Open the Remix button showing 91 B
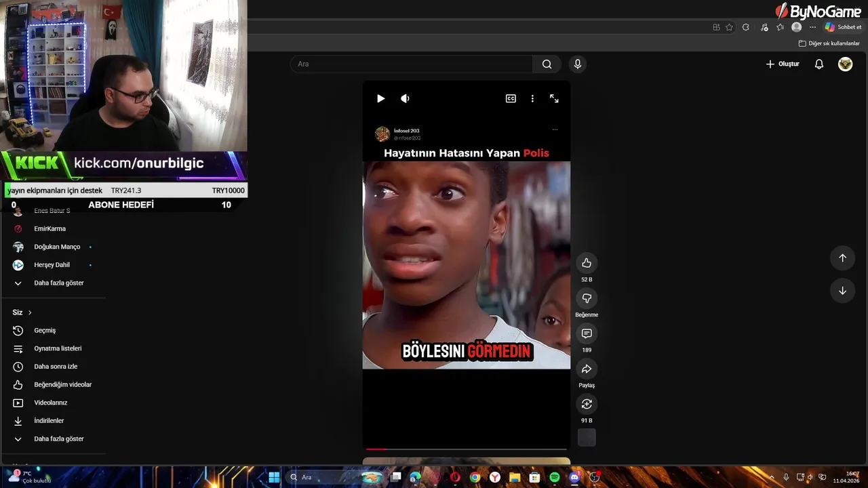 (x=587, y=404)
